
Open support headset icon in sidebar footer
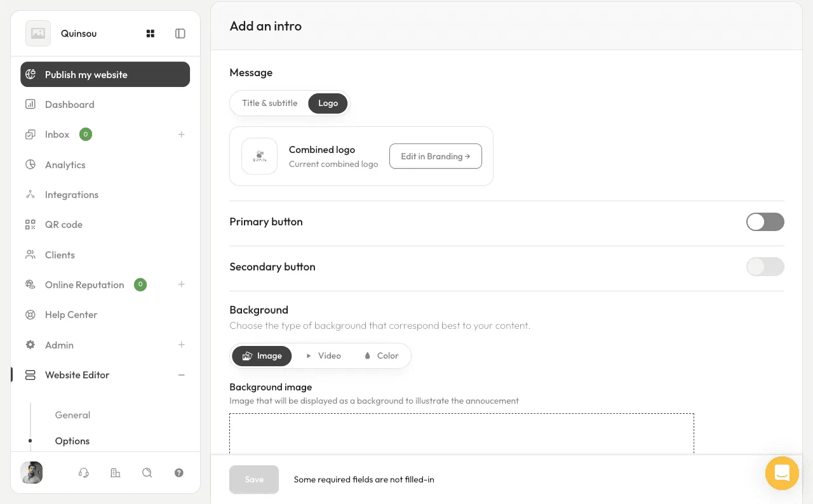[83, 473]
